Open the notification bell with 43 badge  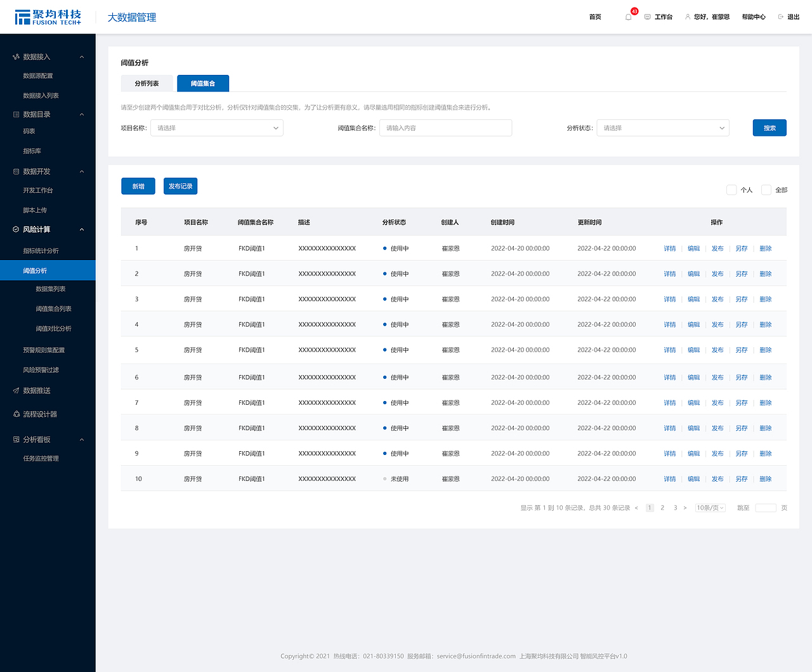tap(629, 17)
